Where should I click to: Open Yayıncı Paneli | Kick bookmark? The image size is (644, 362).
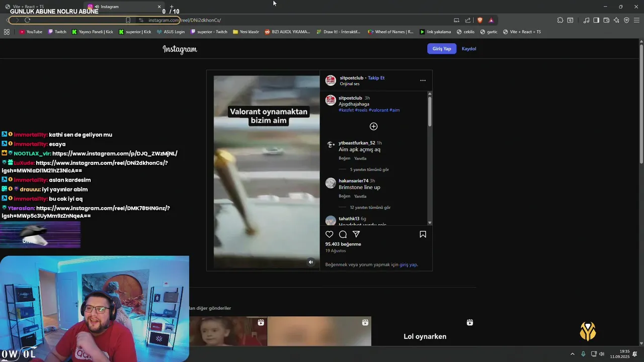click(93, 32)
